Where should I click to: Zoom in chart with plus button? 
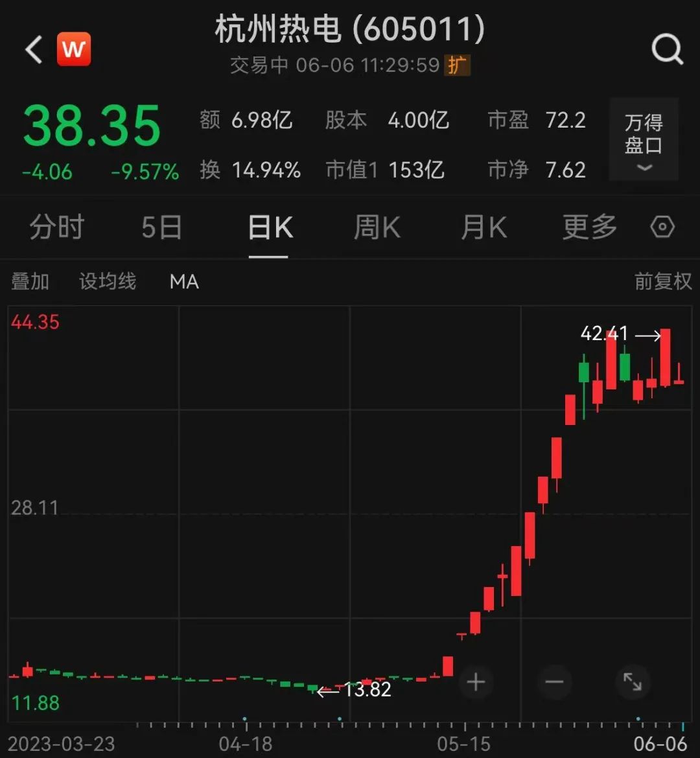click(476, 682)
